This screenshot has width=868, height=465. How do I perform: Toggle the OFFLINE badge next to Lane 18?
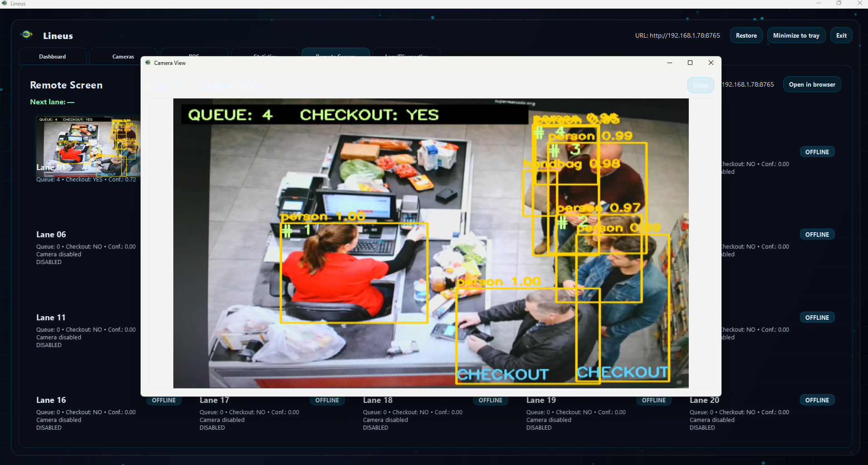490,400
